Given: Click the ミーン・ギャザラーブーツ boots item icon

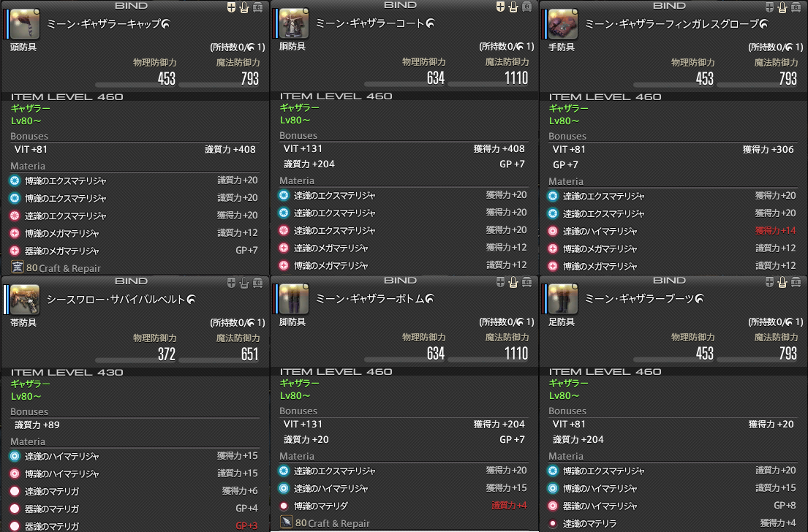Looking at the screenshot, I should pos(563,299).
